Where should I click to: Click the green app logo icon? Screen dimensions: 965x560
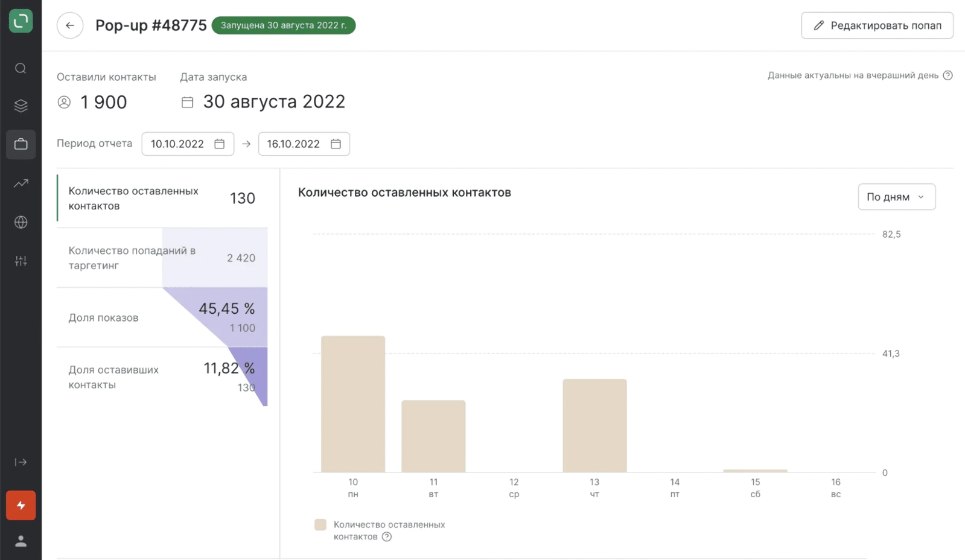pyautogui.click(x=21, y=21)
